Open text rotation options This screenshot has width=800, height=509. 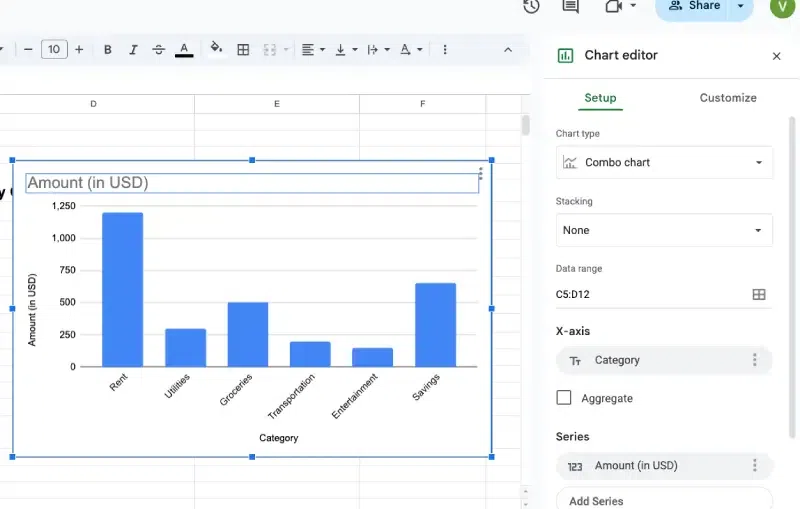tap(411, 49)
